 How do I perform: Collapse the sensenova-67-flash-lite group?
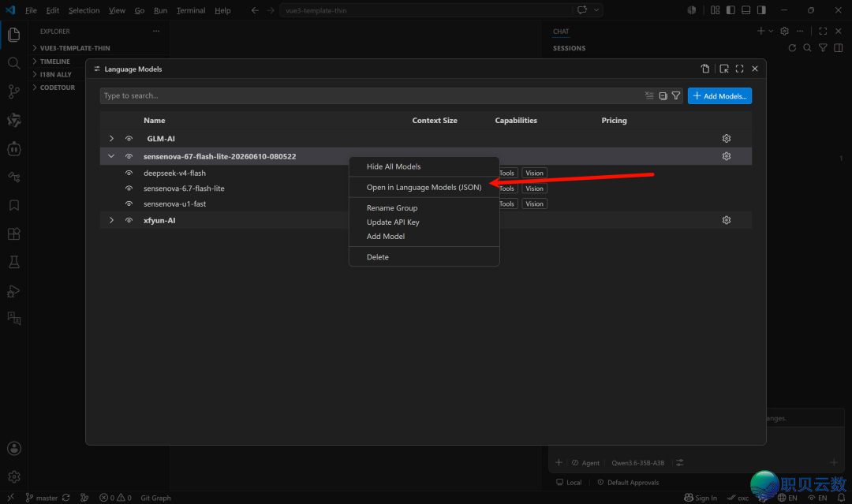click(x=111, y=156)
